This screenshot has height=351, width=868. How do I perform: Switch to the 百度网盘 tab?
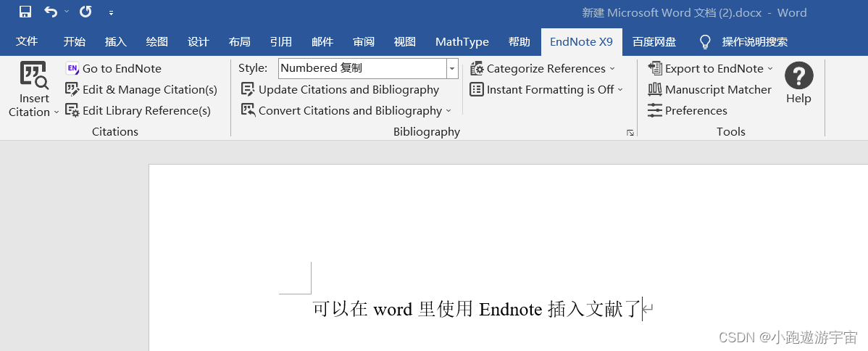tap(654, 41)
